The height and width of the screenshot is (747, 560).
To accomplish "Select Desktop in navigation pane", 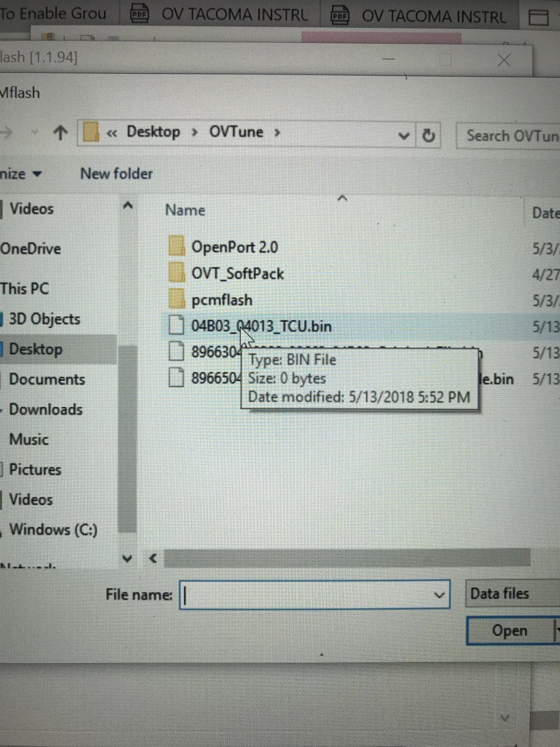I will (x=36, y=349).
